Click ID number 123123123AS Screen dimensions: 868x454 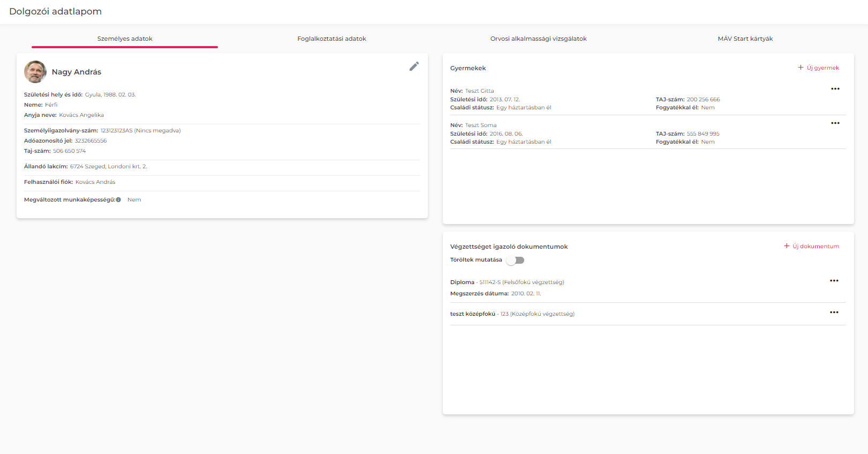point(116,131)
